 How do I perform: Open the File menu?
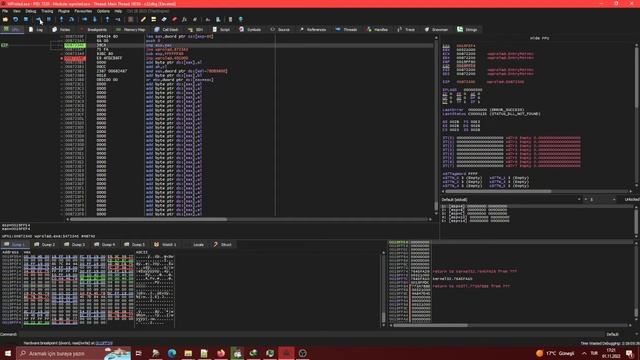click(5, 11)
